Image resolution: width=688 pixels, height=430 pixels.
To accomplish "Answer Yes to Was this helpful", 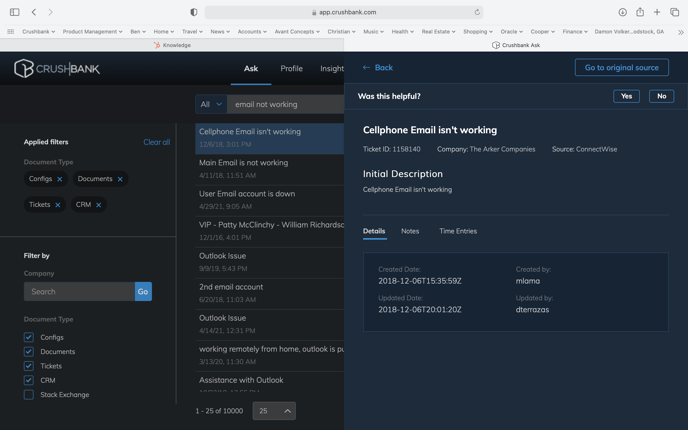I will [x=627, y=96].
